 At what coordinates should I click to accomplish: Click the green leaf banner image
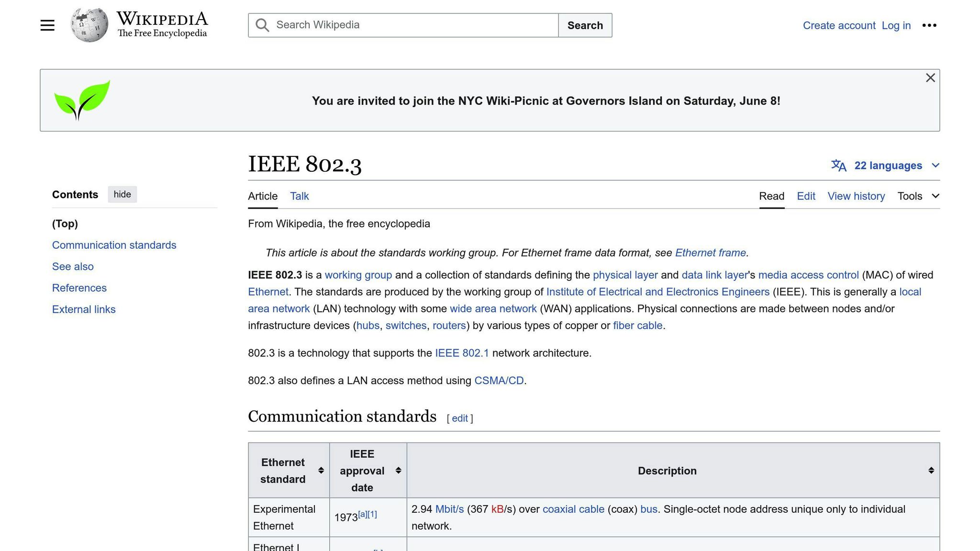[82, 100]
